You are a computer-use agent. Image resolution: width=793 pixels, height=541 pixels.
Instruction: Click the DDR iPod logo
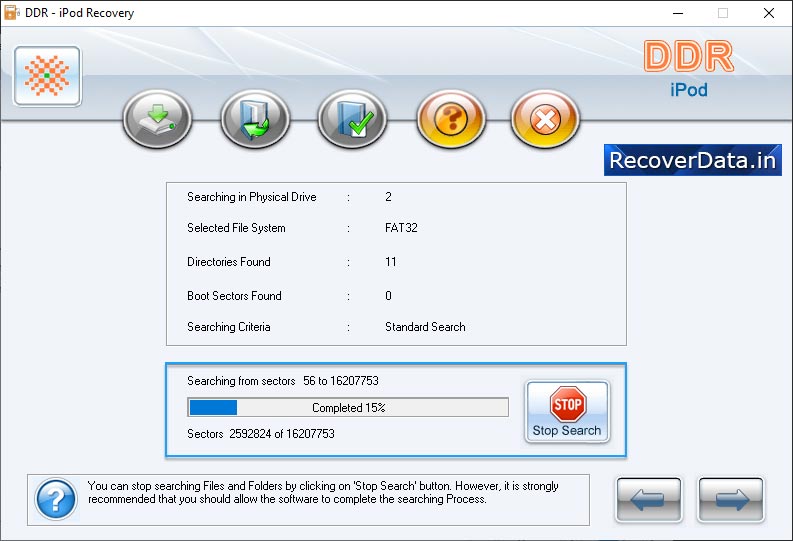(689, 69)
